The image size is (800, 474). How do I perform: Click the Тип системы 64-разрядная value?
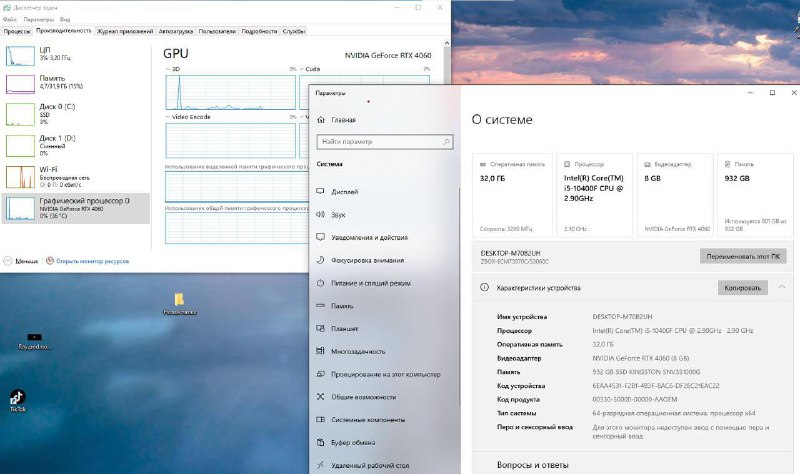673,413
